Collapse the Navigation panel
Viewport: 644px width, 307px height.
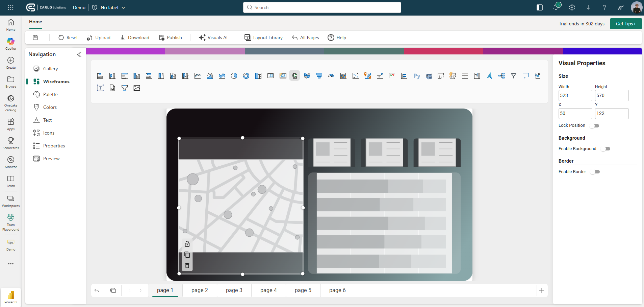79,54
